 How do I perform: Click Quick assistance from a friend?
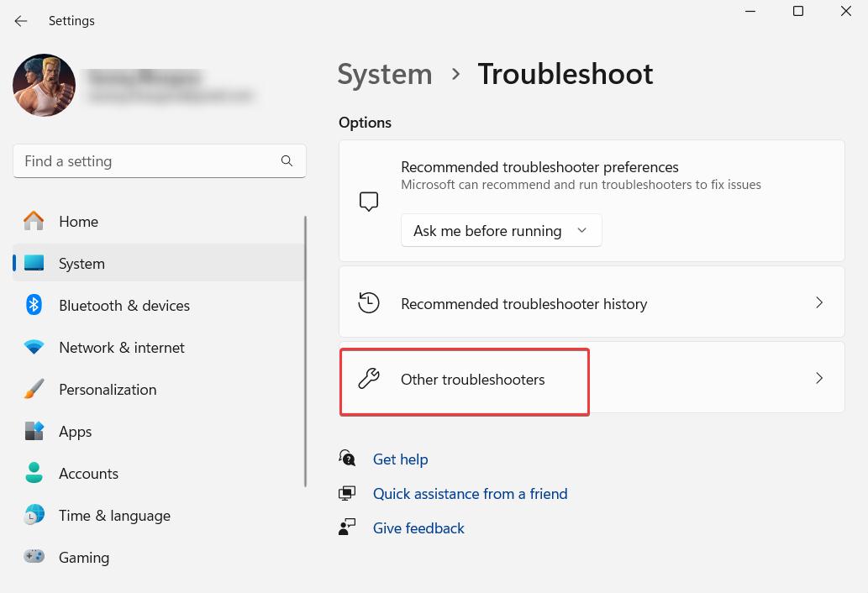coord(470,493)
